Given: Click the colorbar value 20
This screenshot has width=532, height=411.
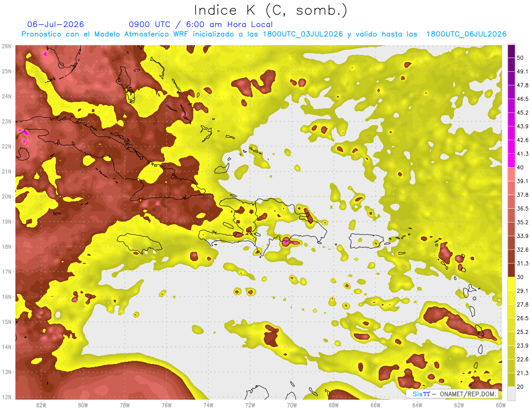Looking at the screenshot, I should click(x=520, y=387).
